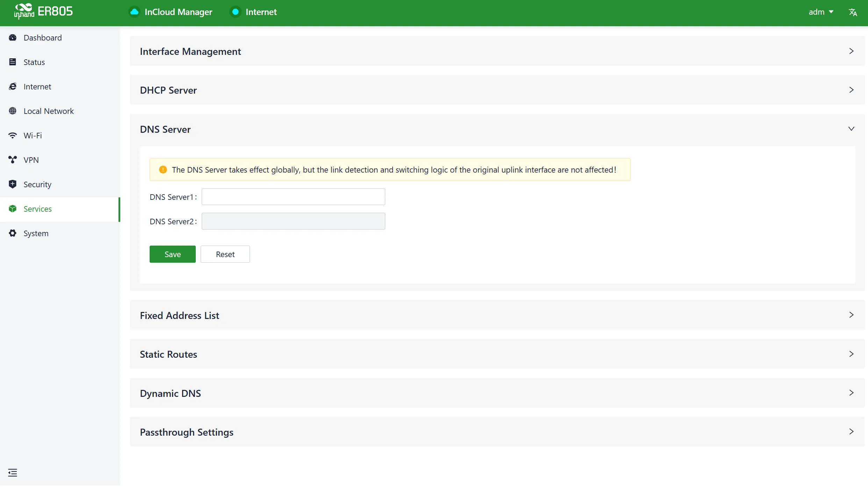Click the System gear icon
The height and width of the screenshot is (487, 868).
tap(13, 233)
